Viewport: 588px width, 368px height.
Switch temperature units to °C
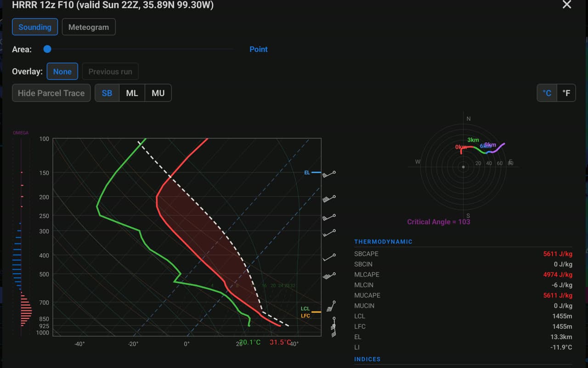[x=547, y=93]
